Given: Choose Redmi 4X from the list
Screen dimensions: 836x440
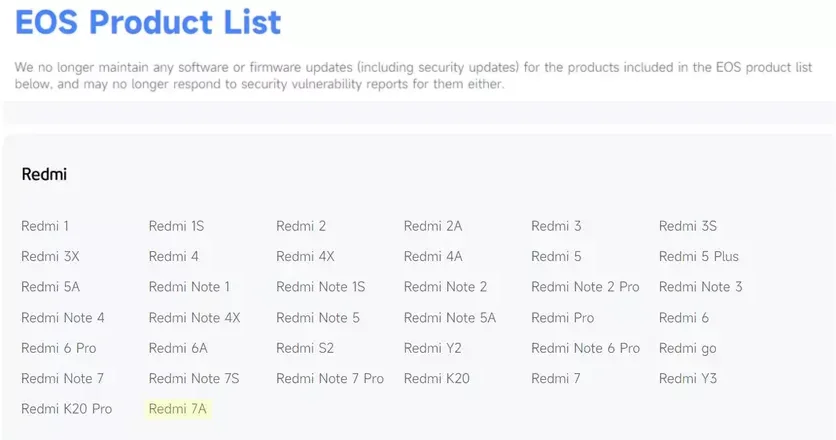Looking at the screenshot, I should tap(305, 256).
